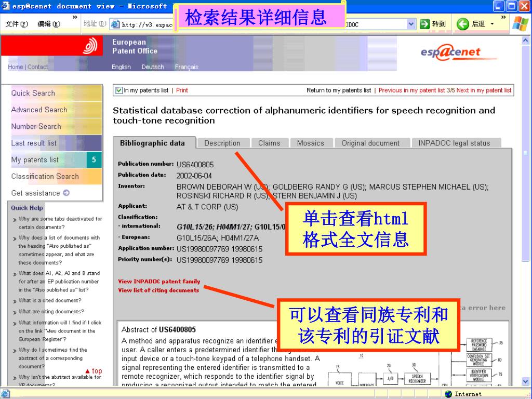Click the scroll down arrow of page scrollbar
Viewport: 532px width, 399px height.
click(x=526, y=381)
